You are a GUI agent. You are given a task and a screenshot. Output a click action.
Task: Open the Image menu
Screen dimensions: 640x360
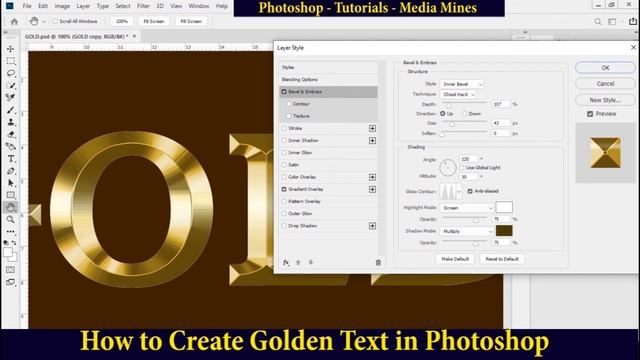(62, 6)
